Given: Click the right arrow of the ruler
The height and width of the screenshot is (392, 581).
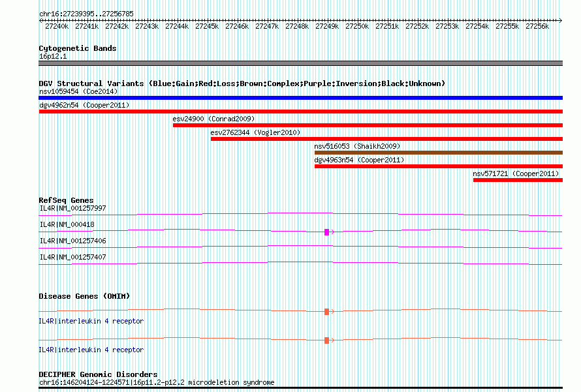Looking at the screenshot, I should click(561, 21).
